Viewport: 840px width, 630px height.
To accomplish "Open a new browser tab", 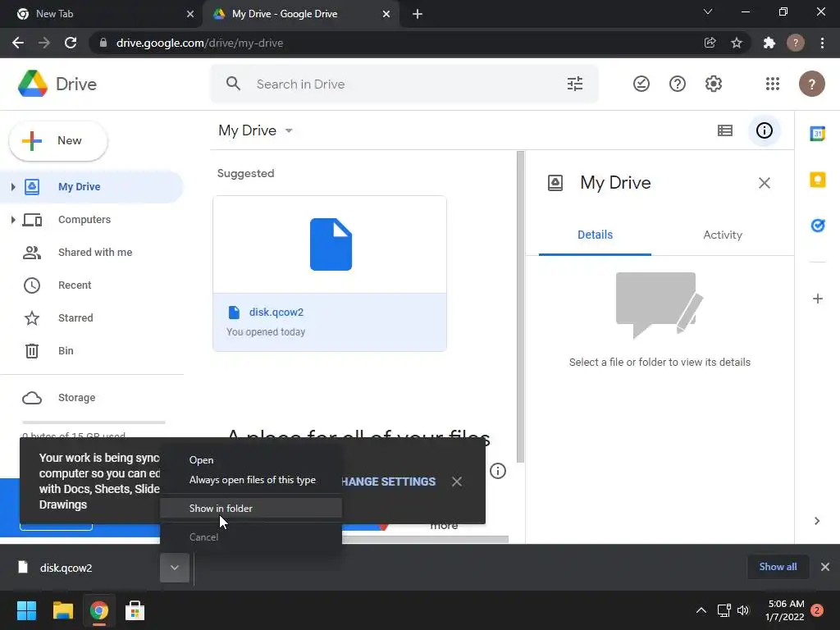I will click(418, 14).
